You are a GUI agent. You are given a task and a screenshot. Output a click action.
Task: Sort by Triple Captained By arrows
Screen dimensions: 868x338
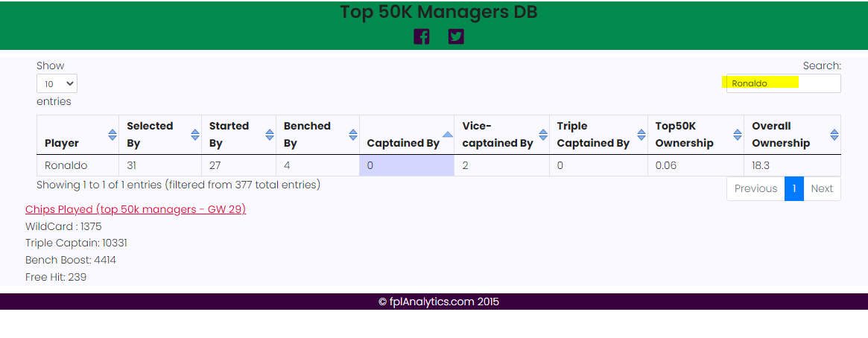(x=642, y=135)
